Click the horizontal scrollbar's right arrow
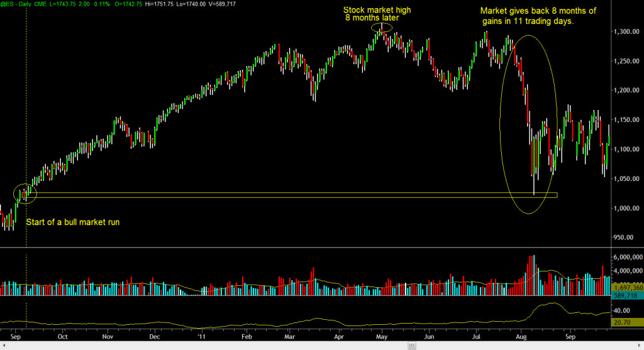644x350 pixels. (x=640, y=346)
